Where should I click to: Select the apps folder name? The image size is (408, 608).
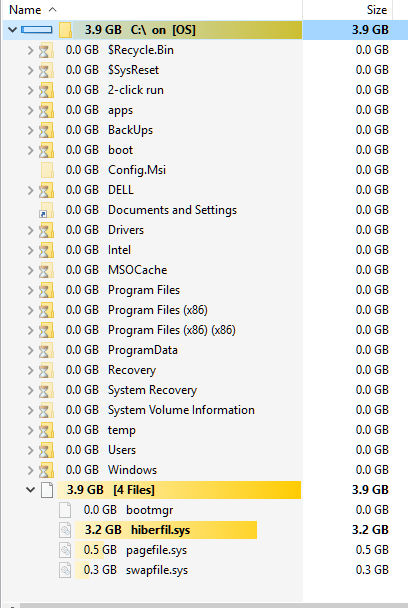pyautogui.click(x=120, y=110)
